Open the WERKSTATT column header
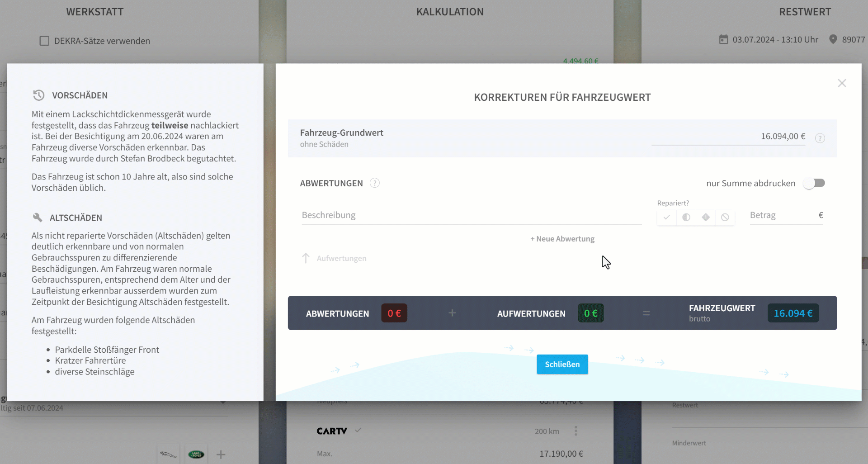868x464 pixels. pyautogui.click(x=95, y=12)
